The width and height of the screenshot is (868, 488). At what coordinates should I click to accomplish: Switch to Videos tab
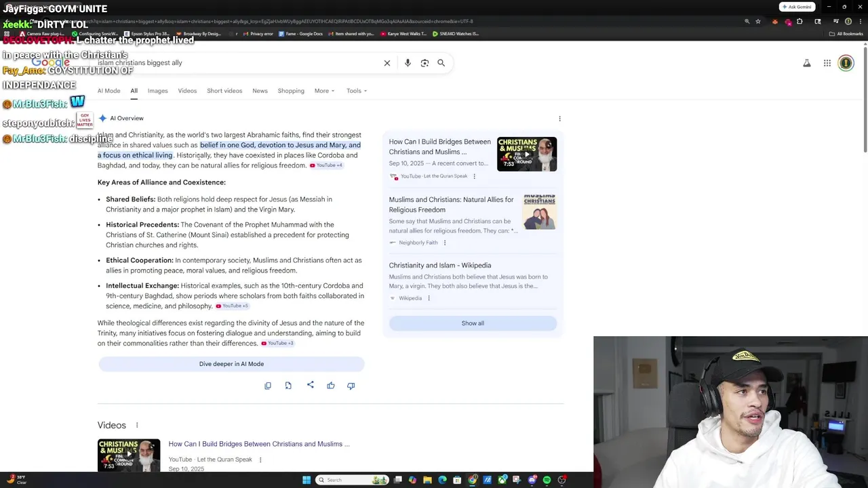[187, 91]
